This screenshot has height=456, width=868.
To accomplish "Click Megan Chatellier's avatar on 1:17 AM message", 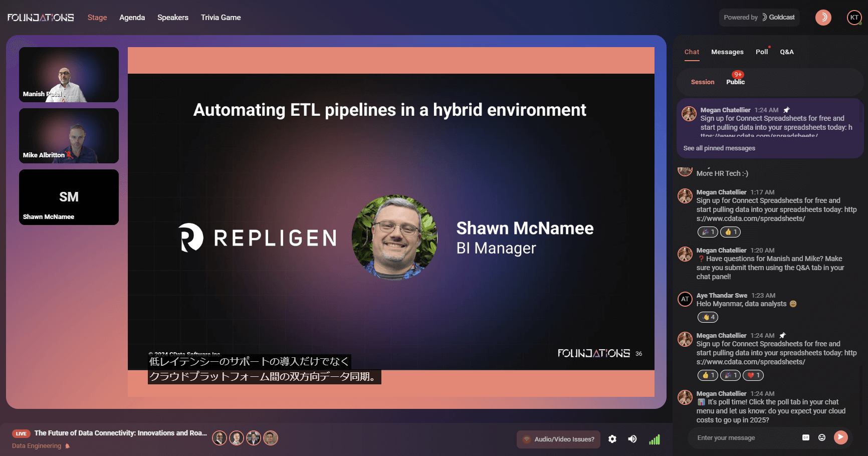I will point(685,196).
